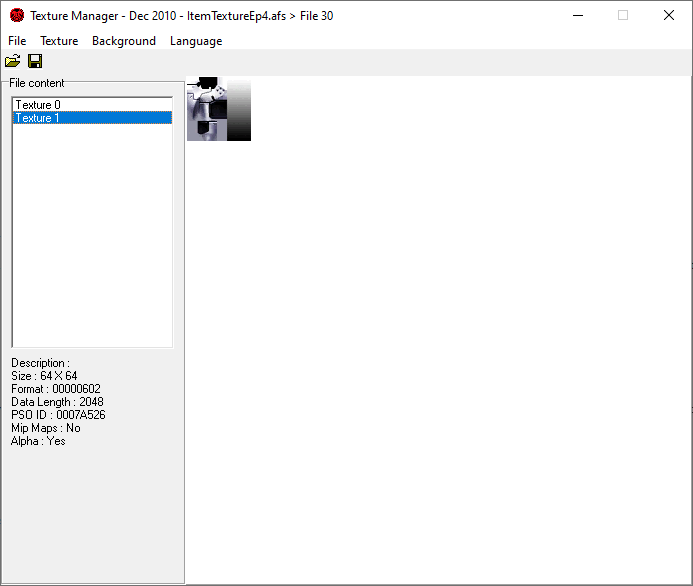The width and height of the screenshot is (693, 586).
Task: Select Texture 0 in the list
Action: [92, 105]
